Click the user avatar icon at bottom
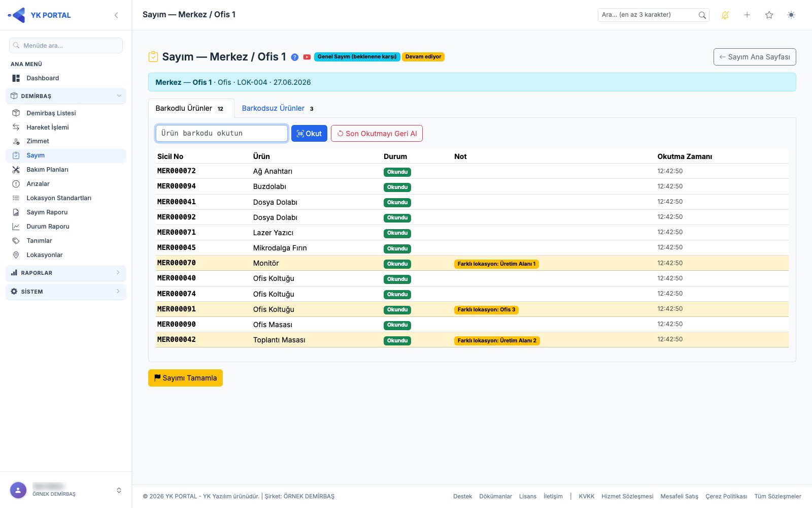 18,490
